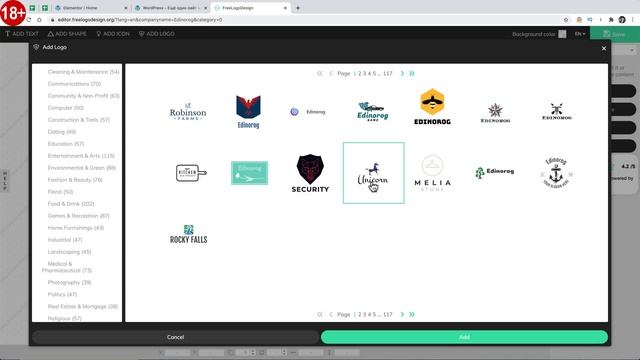Choose Games & Recreation category

pos(78,216)
